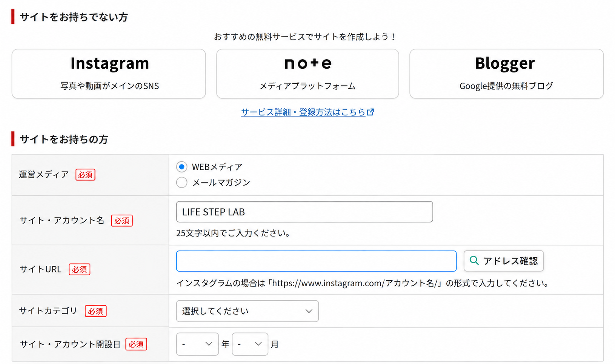Click the サイトURL row label

point(40,269)
